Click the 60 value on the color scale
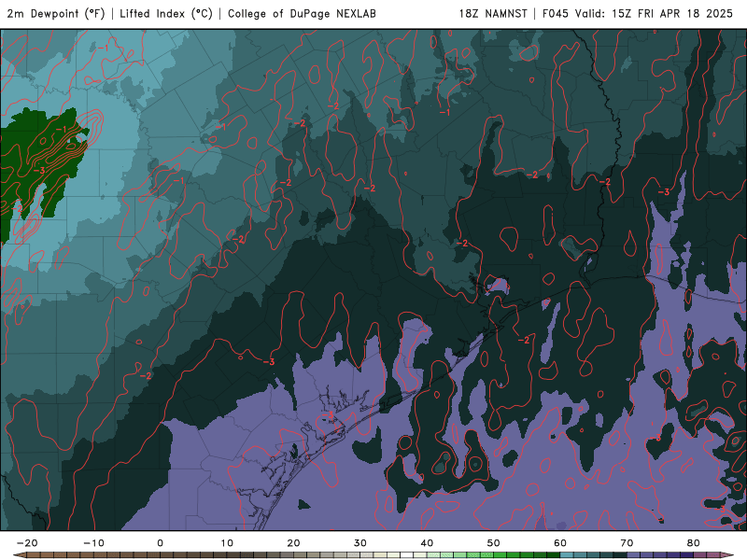Viewport: 747px width, 560px height. tap(560, 543)
